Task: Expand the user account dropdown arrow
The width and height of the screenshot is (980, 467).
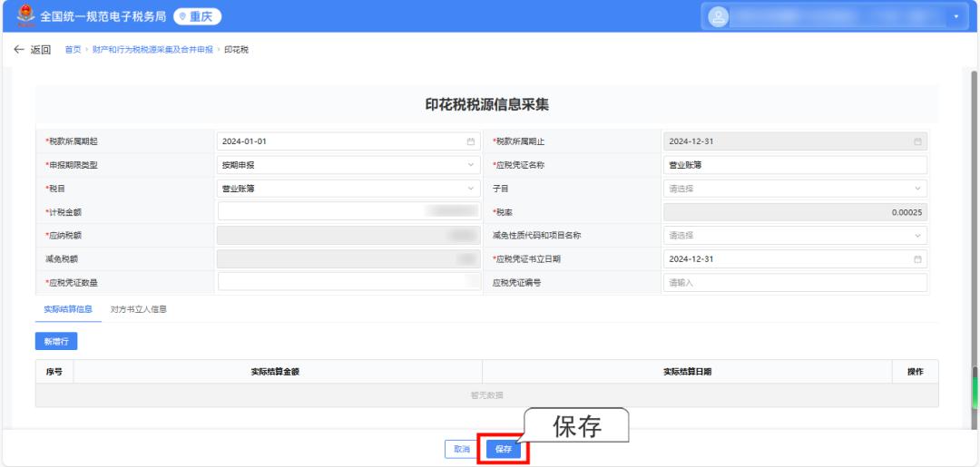Action: click(x=955, y=16)
